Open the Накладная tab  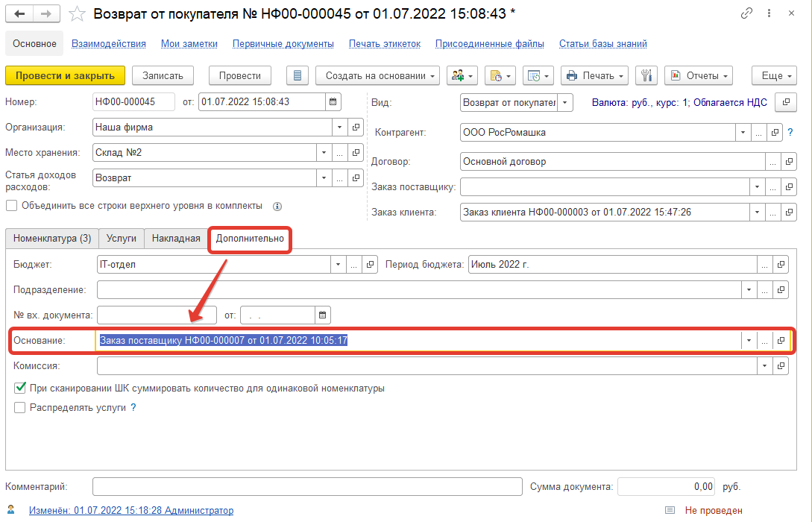[x=176, y=239]
